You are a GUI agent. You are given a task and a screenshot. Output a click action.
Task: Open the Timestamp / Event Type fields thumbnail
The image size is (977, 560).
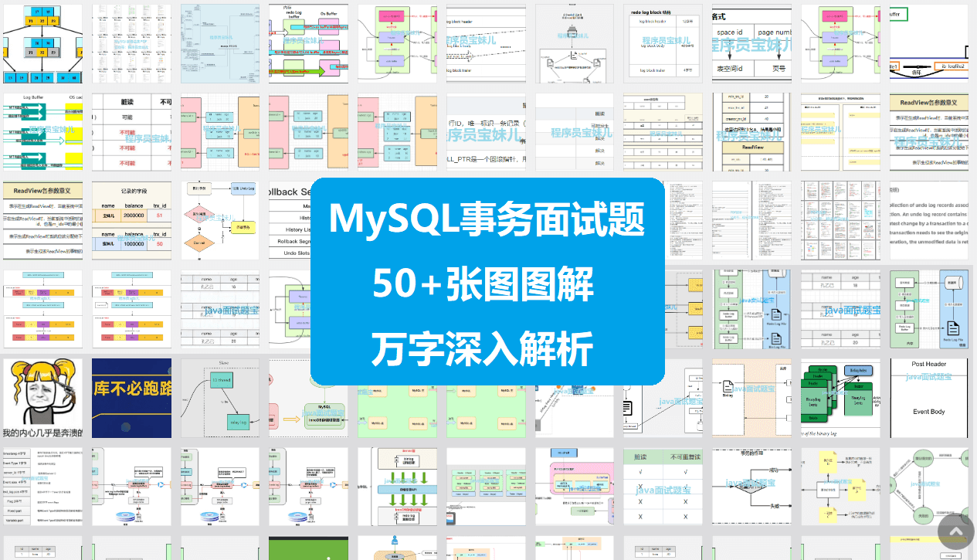tap(42, 487)
